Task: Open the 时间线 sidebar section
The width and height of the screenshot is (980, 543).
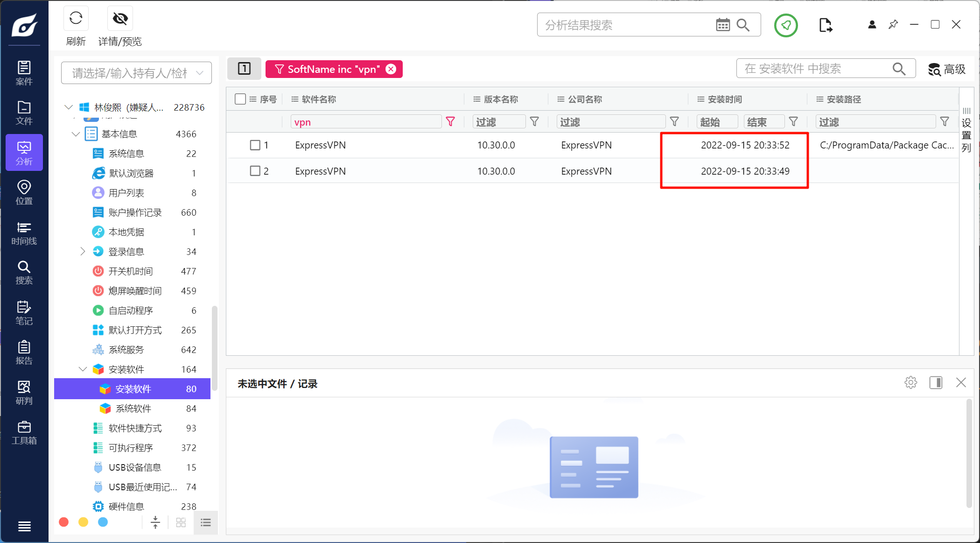Action: [x=24, y=233]
